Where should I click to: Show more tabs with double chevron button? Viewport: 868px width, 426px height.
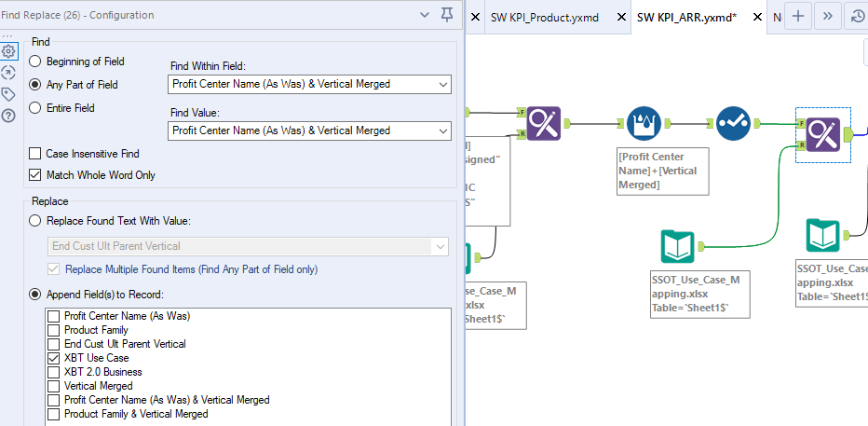click(x=829, y=16)
